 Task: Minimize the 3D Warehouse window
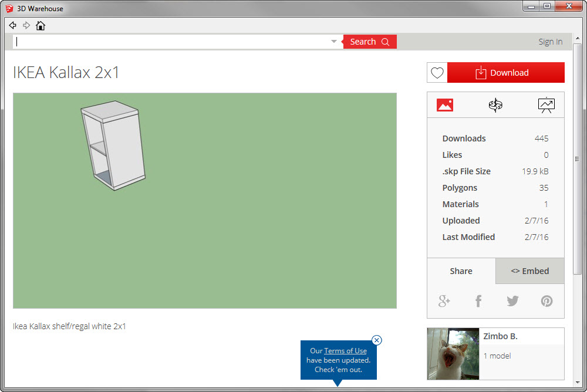(x=531, y=6)
